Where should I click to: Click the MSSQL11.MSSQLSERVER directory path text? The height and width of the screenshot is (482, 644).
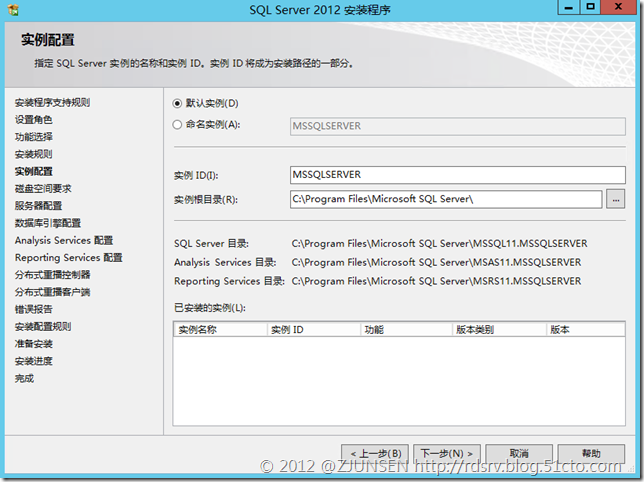click(x=439, y=244)
